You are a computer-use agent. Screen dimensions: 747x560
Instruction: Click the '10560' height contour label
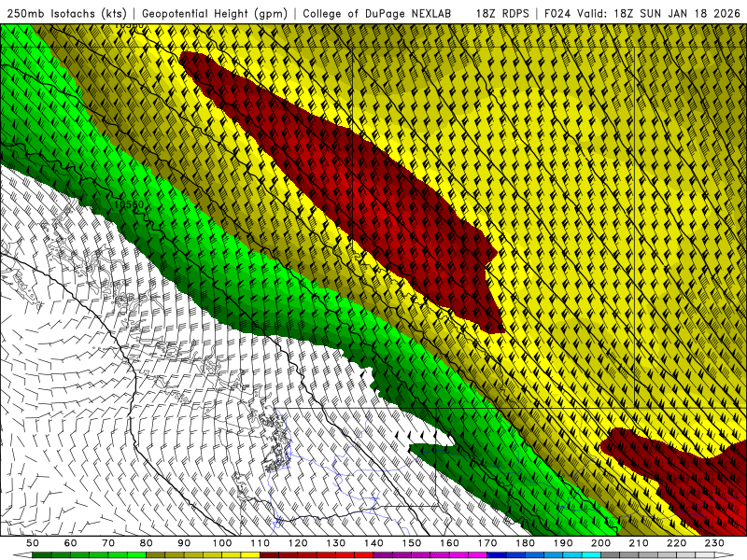pyautogui.click(x=129, y=204)
